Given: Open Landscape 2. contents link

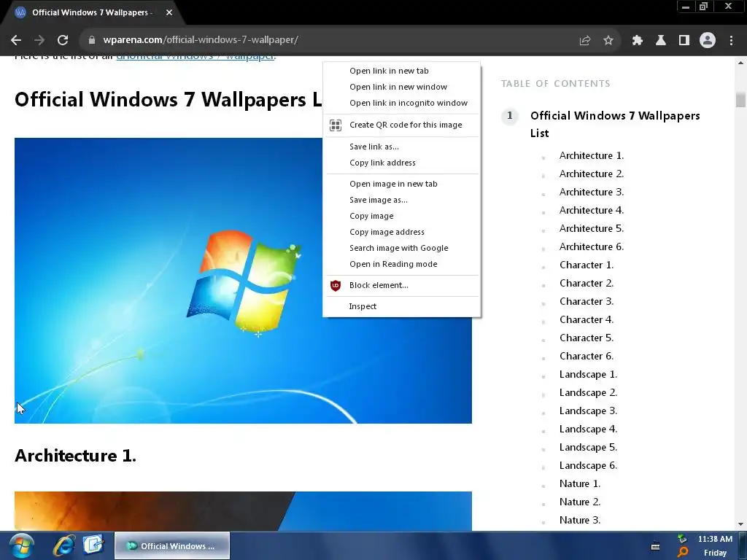Looking at the screenshot, I should click(x=589, y=392).
